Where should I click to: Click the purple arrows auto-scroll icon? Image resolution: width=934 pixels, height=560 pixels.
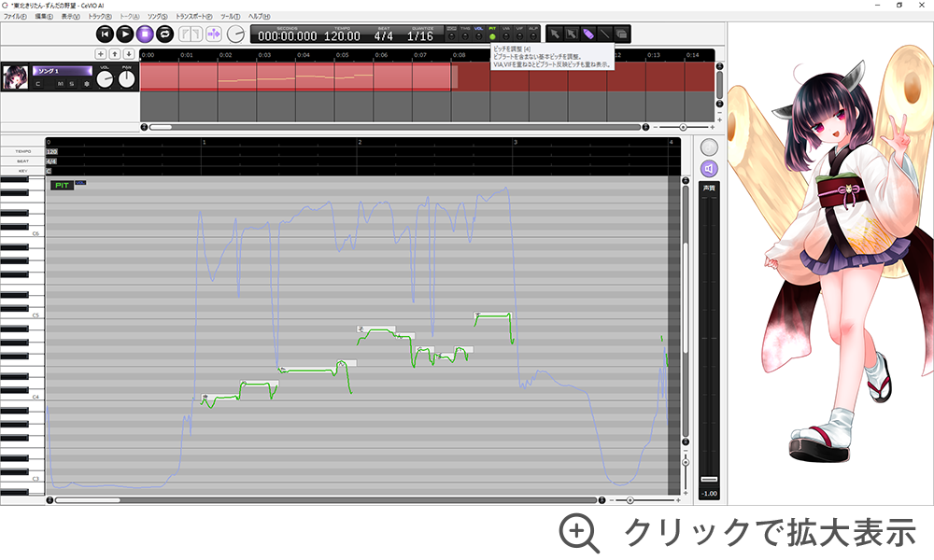coord(214,34)
